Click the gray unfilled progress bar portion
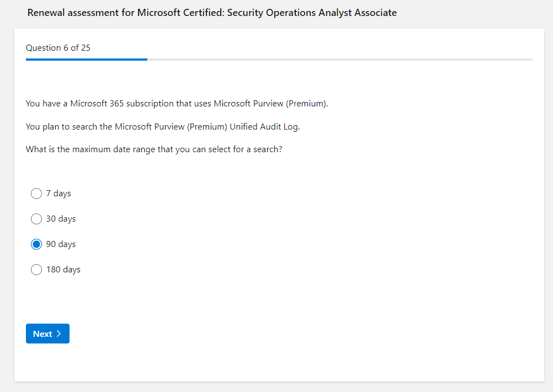Screen dimensions: 553x392 coord(339,59)
